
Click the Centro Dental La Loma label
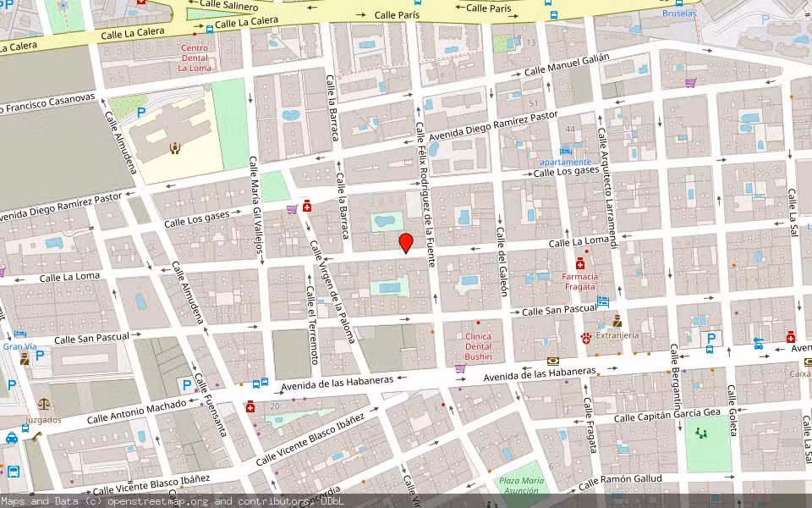point(195,58)
